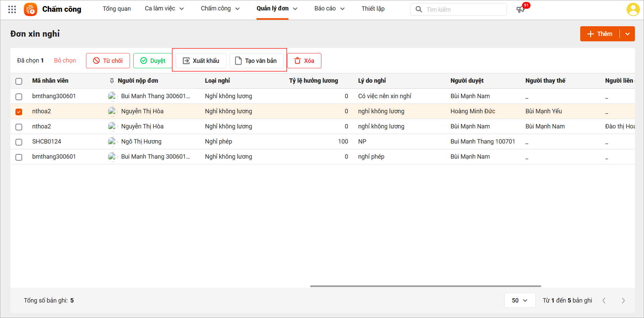Click the horizontal table scrollbar

(x=425, y=286)
